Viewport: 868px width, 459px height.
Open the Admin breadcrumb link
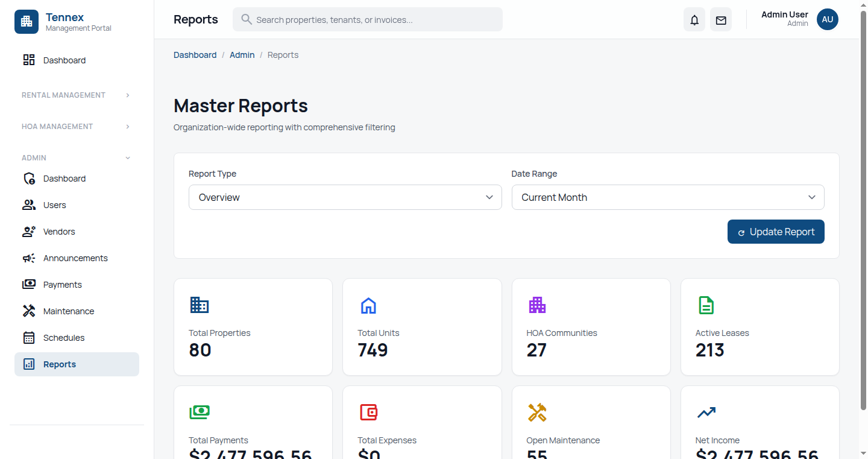(x=242, y=55)
